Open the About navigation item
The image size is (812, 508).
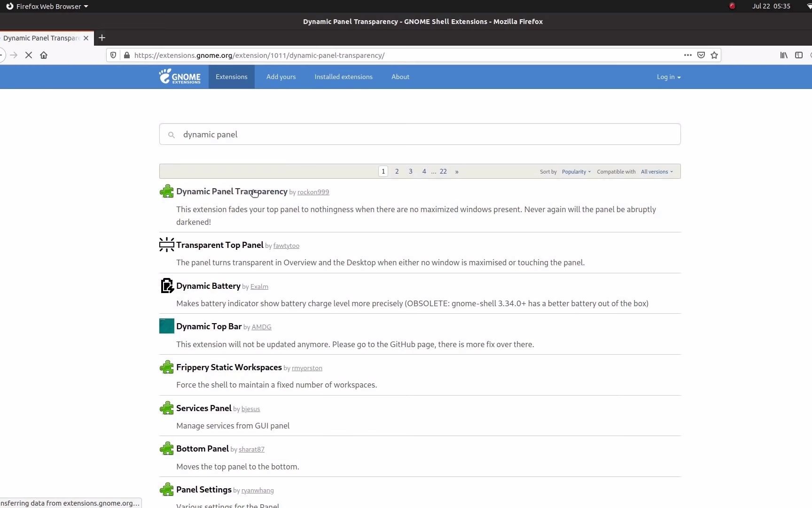[400, 77]
